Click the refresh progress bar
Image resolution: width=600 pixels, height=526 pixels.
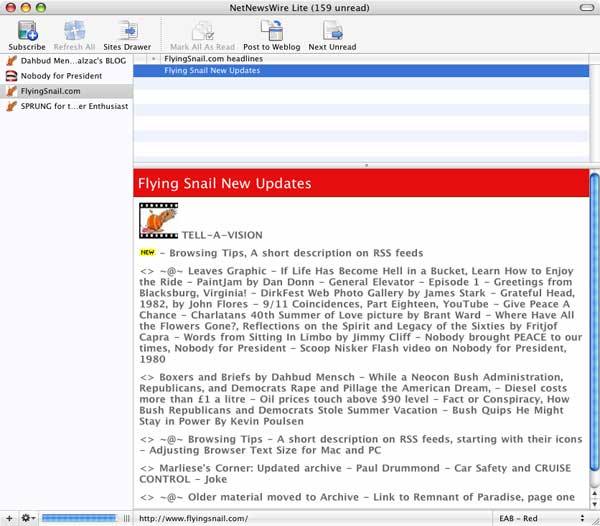tap(79, 518)
